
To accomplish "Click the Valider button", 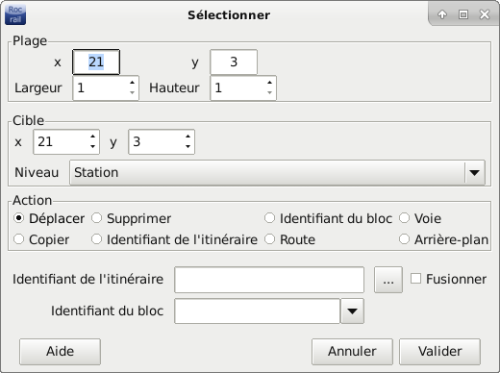I will pyautogui.click(x=440, y=351).
